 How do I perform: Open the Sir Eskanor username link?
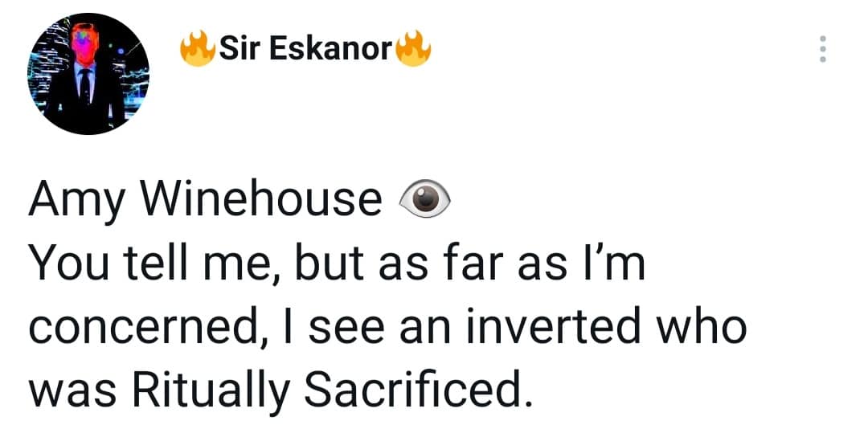coord(305,51)
